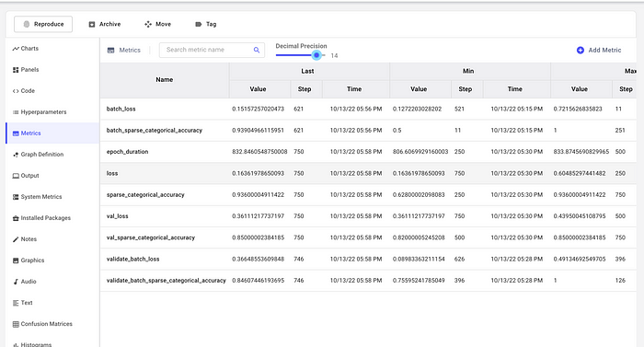Select the loss metric row
Screen dimensions: 644x347
click(x=368, y=173)
